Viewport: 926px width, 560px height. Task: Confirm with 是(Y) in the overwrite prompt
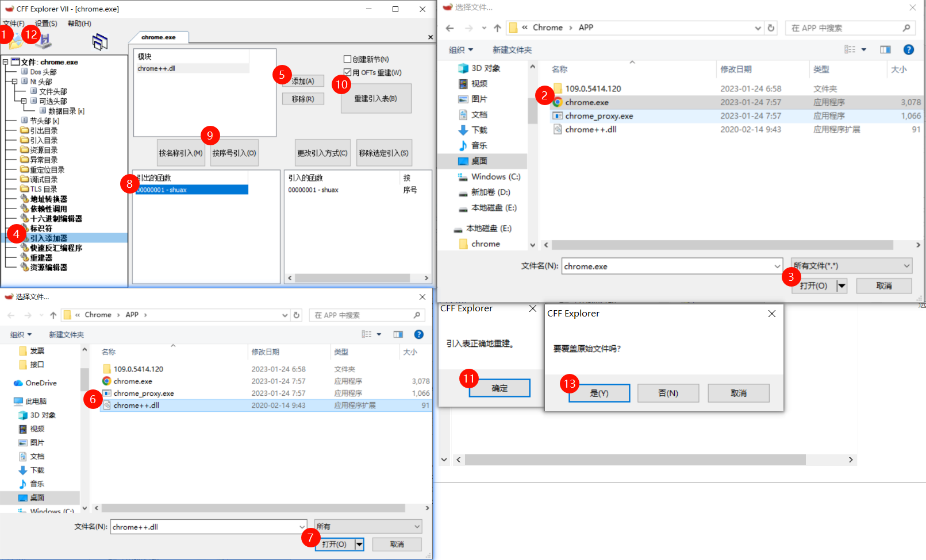(x=600, y=393)
